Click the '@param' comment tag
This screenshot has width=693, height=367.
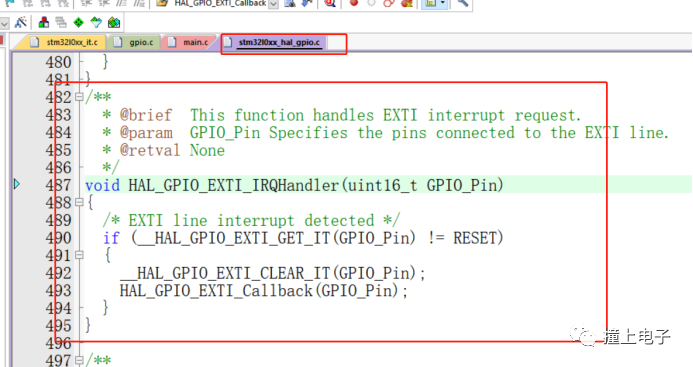tap(146, 133)
